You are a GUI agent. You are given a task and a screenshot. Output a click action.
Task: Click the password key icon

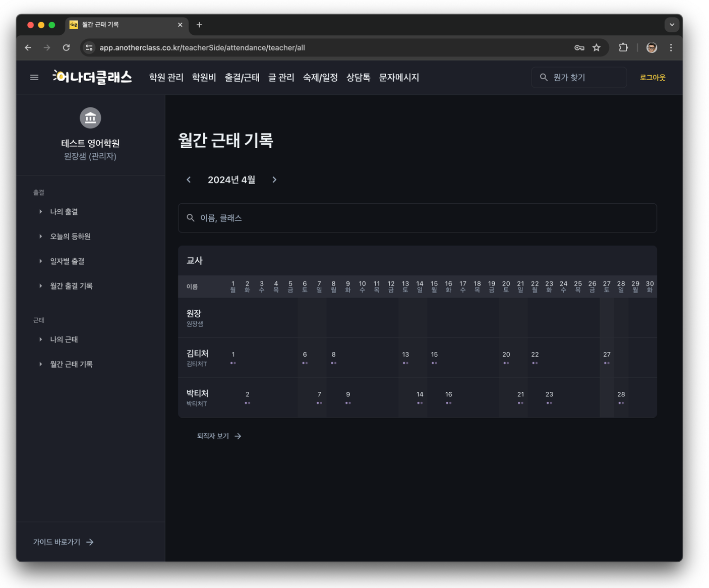point(579,48)
